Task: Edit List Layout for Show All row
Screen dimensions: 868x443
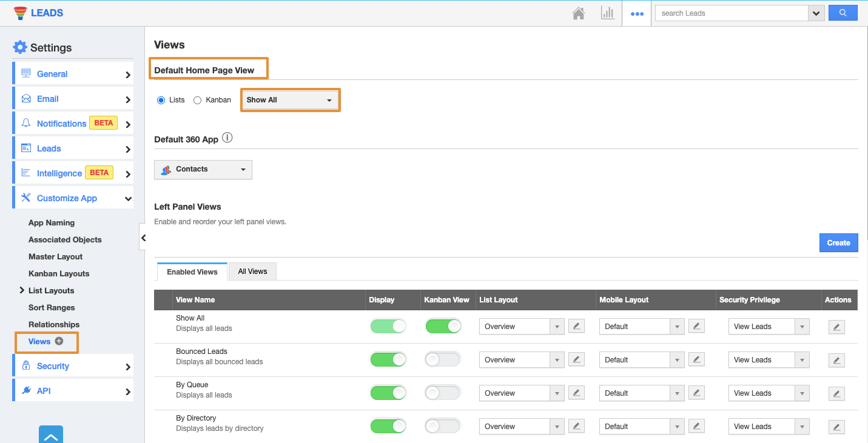Action: pos(576,327)
